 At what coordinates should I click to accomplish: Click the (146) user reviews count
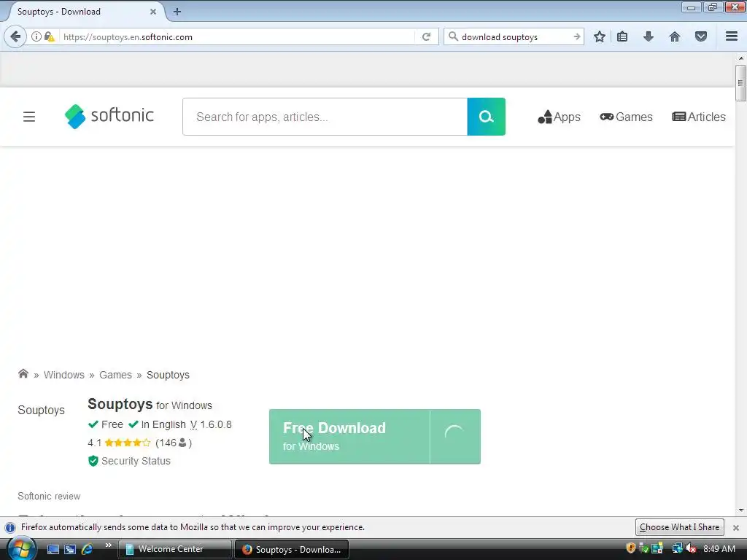click(x=174, y=443)
